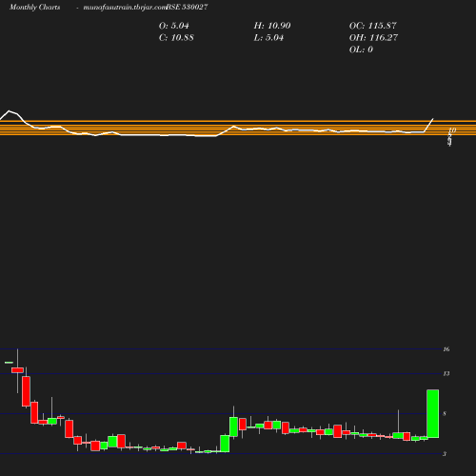Click the price axis label 16
This screenshot has height=476, width=476.
point(446,349)
